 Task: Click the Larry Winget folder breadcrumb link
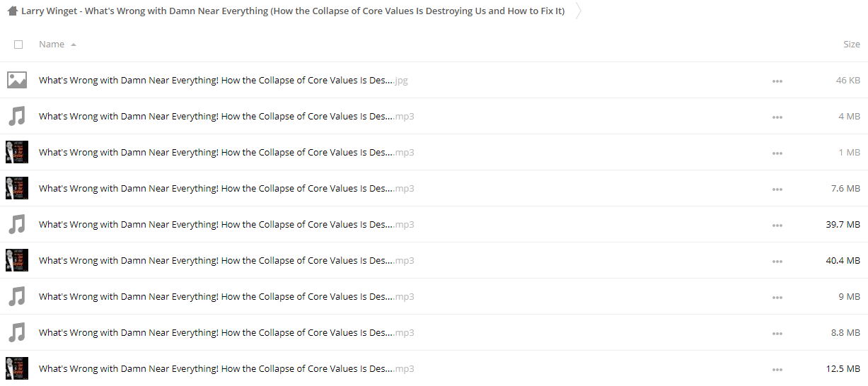coord(293,11)
